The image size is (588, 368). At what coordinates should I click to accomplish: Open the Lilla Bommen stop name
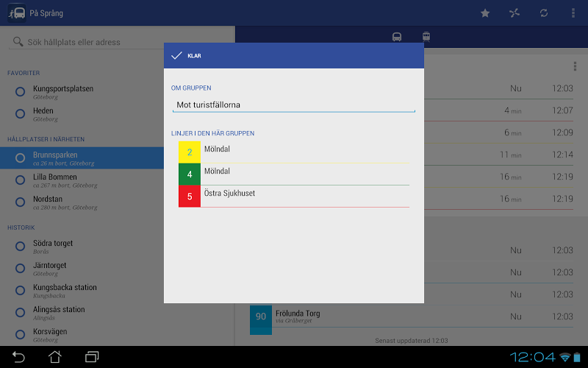pos(54,177)
